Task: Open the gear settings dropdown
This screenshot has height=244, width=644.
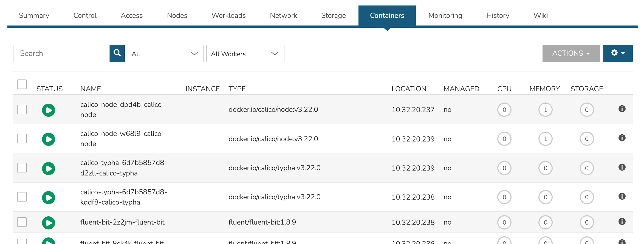Action: [617, 53]
